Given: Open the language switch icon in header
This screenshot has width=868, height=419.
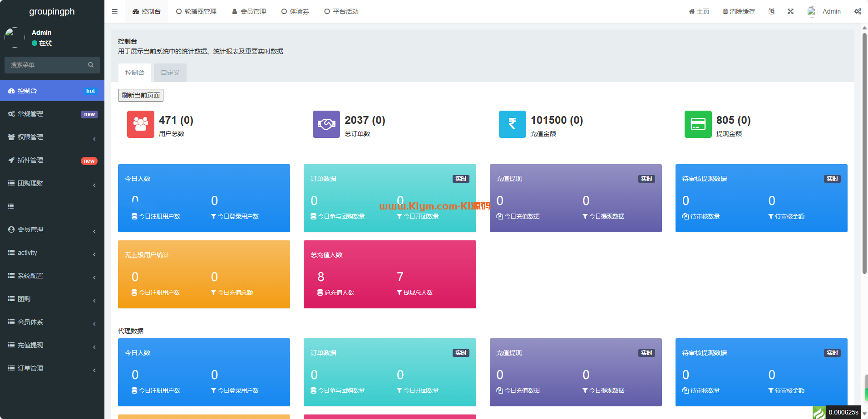Looking at the screenshot, I should (x=771, y=11).
